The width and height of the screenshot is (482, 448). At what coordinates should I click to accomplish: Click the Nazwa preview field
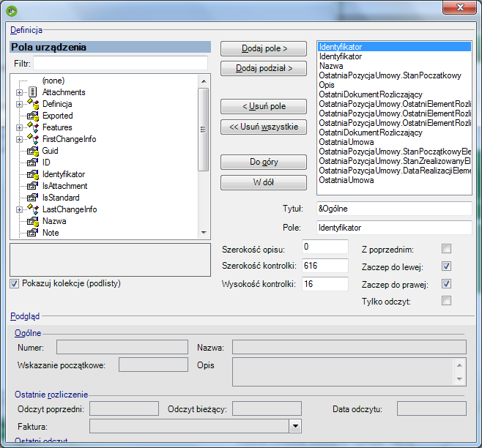point(349,347)
